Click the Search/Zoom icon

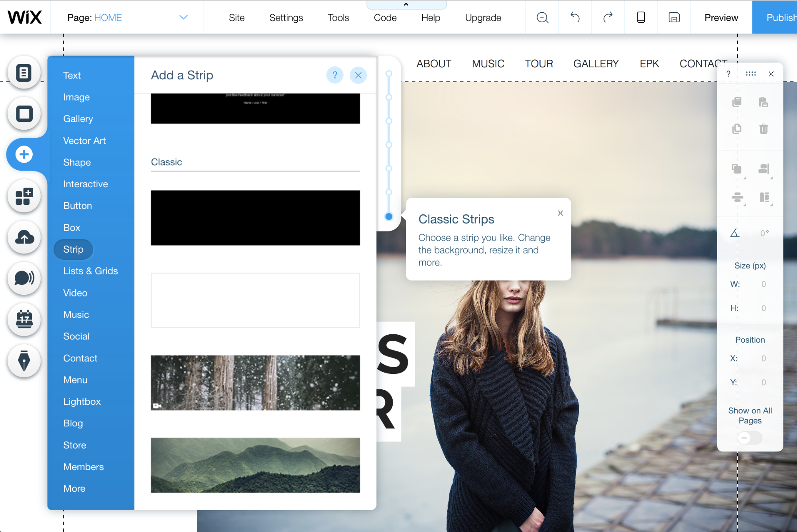pos(542,17)
